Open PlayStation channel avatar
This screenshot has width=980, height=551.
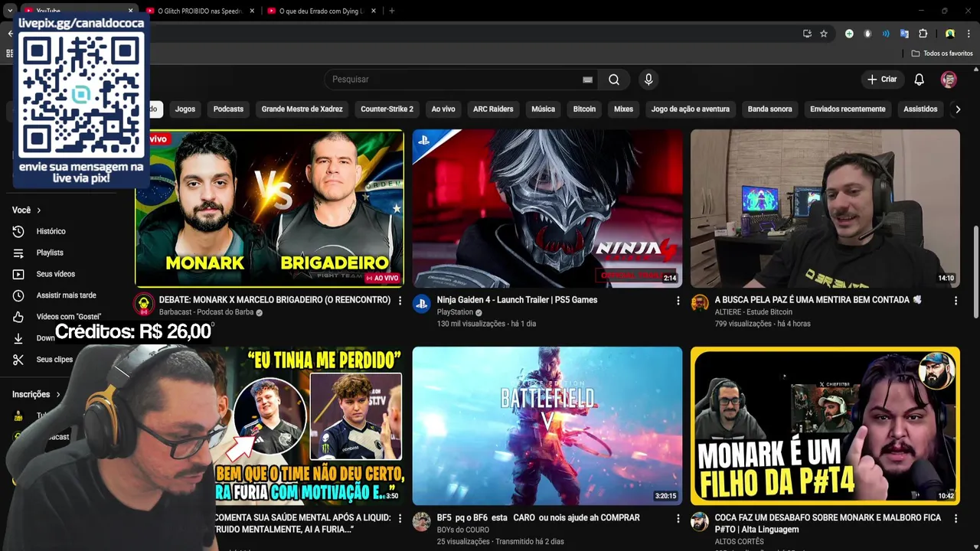(x=422, y=304)
